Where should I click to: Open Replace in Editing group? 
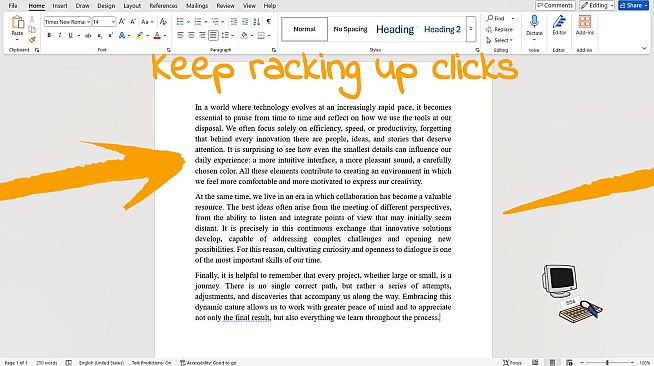500,29
